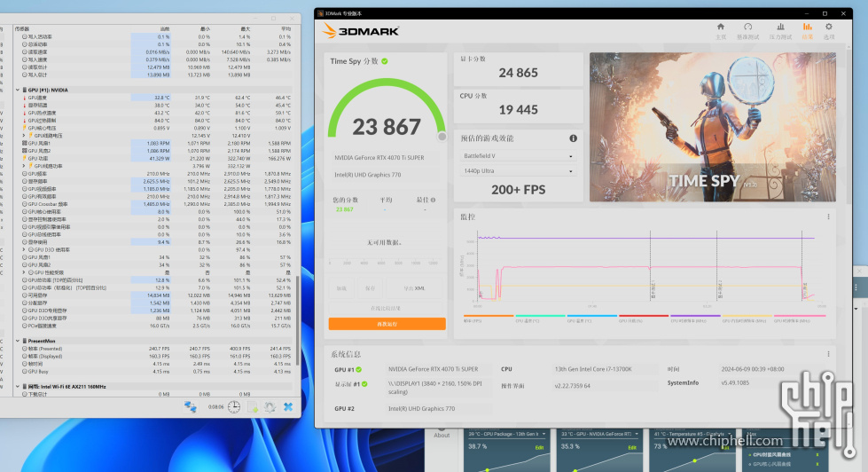Click the thermometer icon of GPU temperature row

[24, 98]
